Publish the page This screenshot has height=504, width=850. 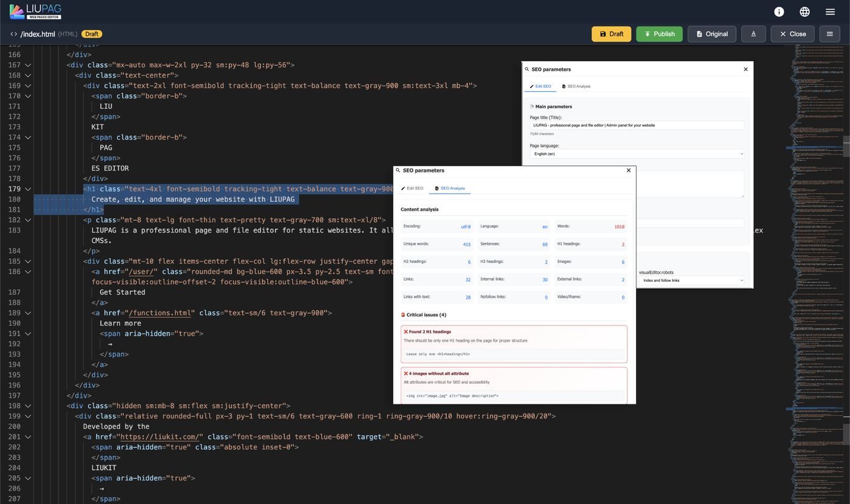[659, 34]
